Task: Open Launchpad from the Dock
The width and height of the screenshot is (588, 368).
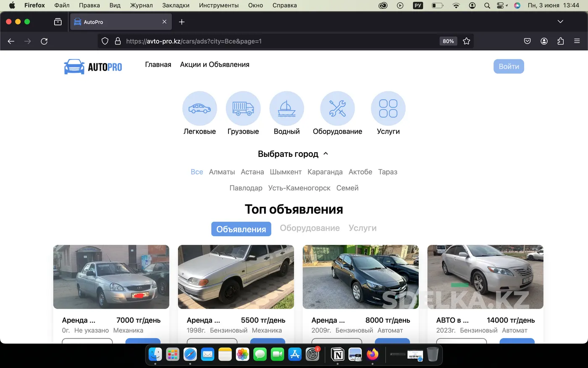Action: coord(173,355)
